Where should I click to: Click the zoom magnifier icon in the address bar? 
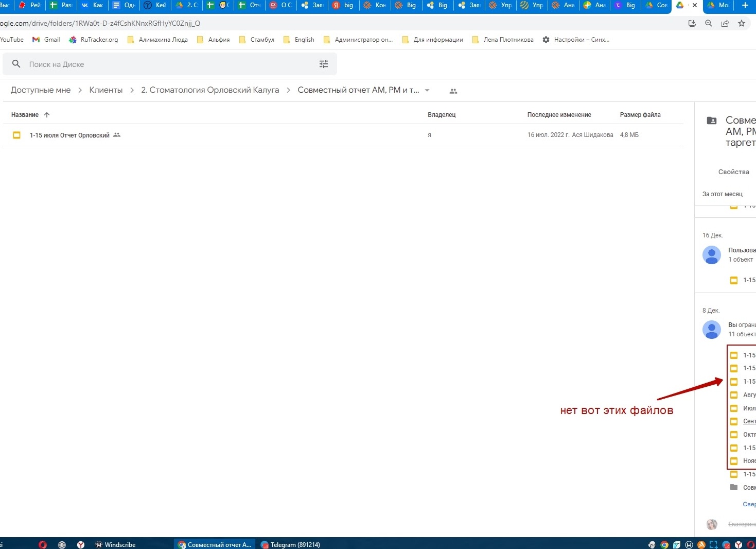point(709,23)
